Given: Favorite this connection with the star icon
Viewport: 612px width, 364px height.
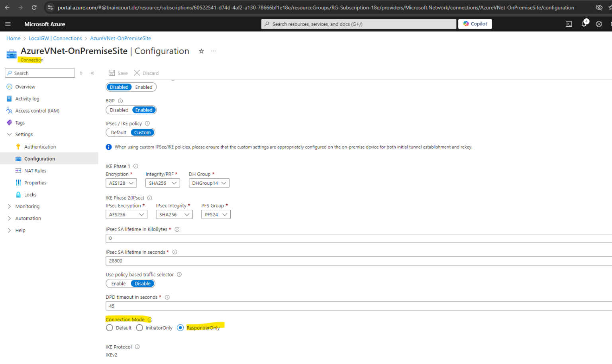Looking at the screenshot, I should (201, 51).
